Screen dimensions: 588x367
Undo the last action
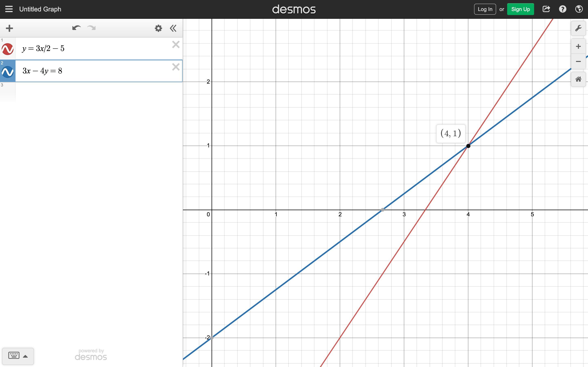(76, 28)
